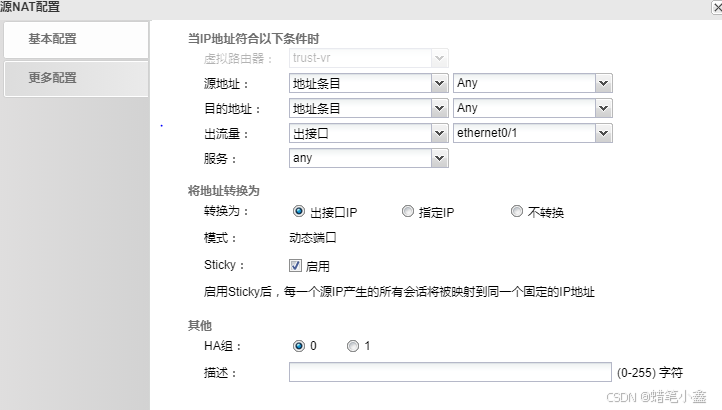Expand the 出流量 出接口 dropdown
Viewport: 722px width, 410px height.
pyautogui.click(x=439, y=133)
